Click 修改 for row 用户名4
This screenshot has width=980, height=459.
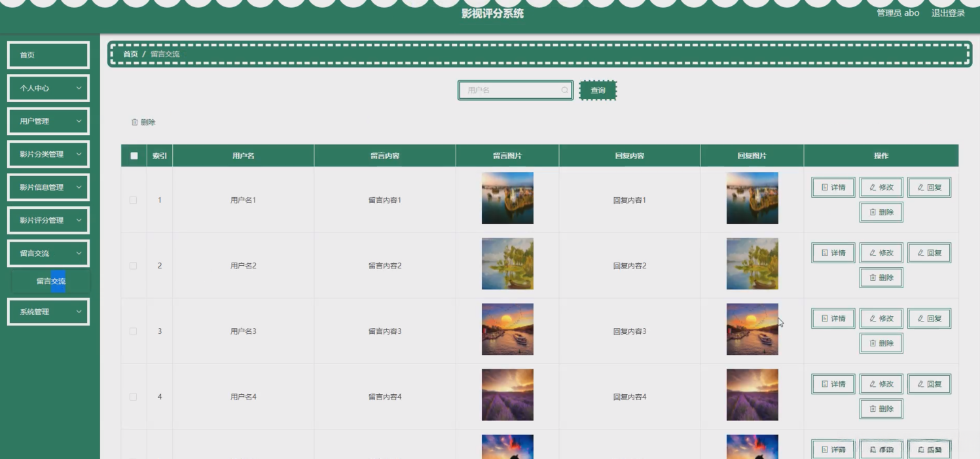pyautogui.click(x=881, y=384)
